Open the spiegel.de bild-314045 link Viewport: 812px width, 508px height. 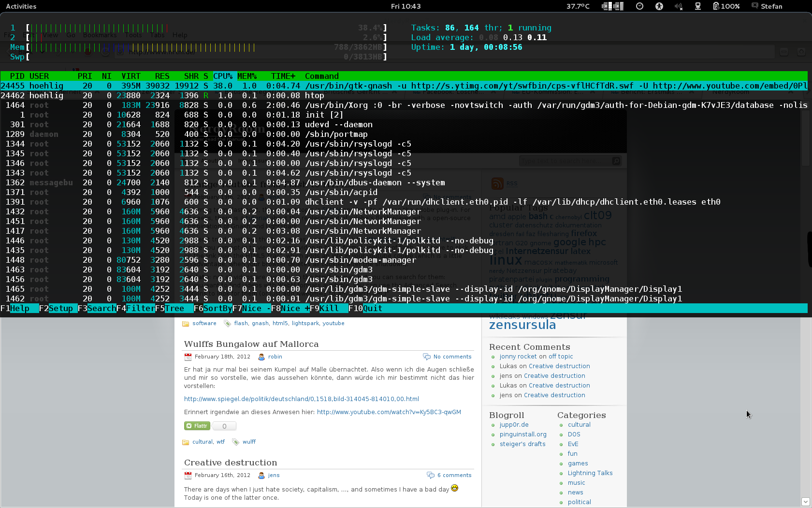302,399
